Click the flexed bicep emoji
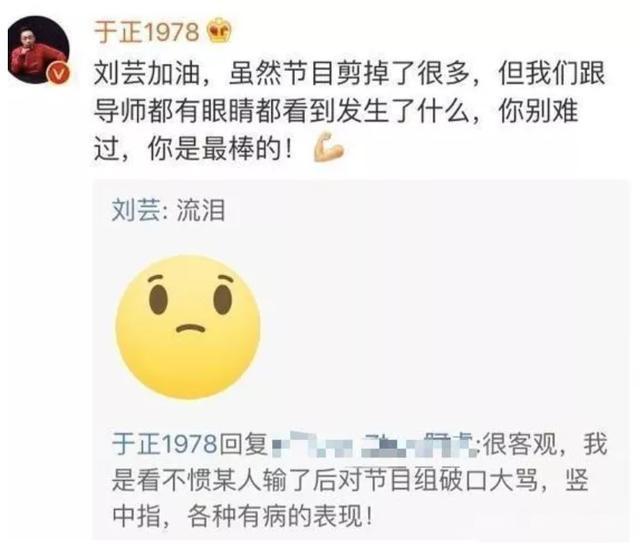Image resolution: width=640 pixels, height=544 pixels. click(328, 147)
